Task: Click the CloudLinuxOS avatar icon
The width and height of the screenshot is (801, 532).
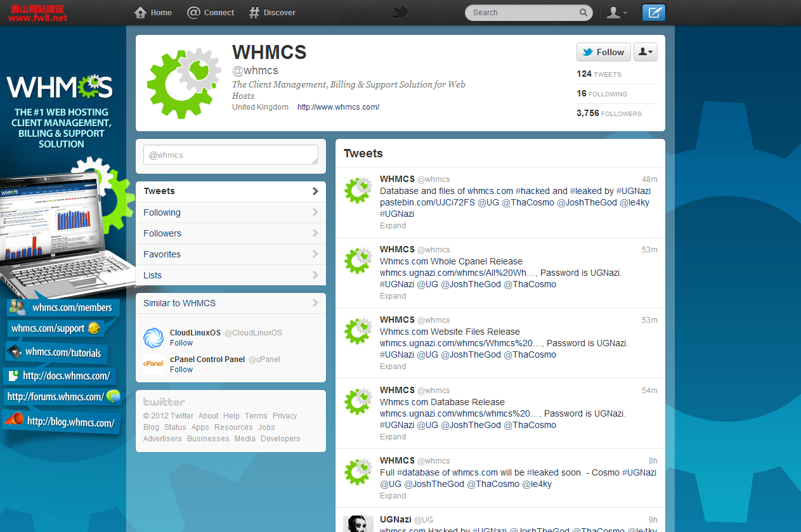Action: point(153,338)
